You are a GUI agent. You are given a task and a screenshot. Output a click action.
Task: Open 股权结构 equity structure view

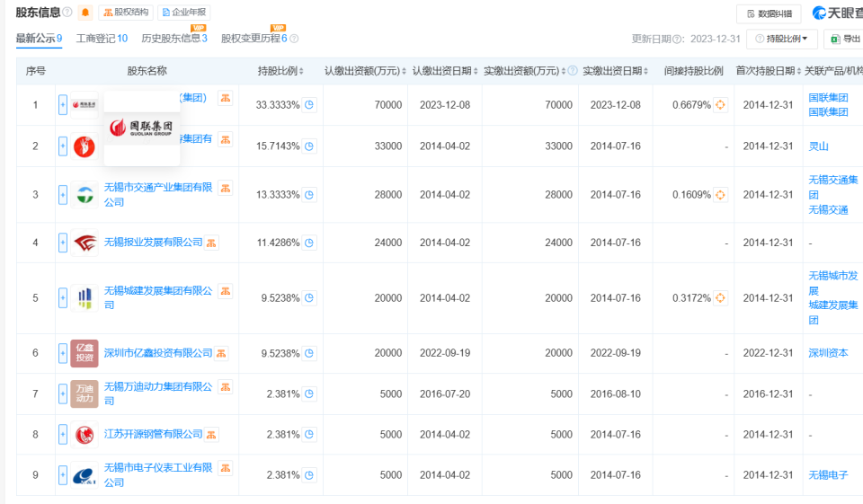point(126,12)
